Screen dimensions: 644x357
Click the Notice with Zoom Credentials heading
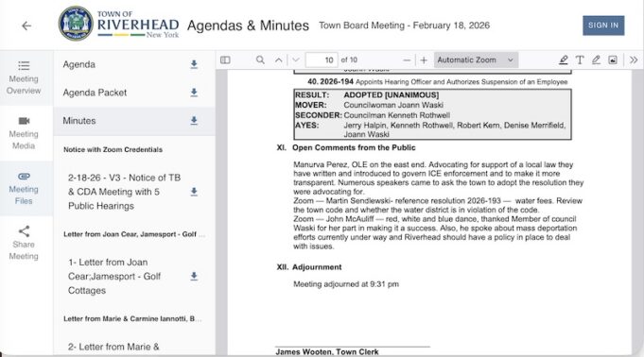point(113,149)
